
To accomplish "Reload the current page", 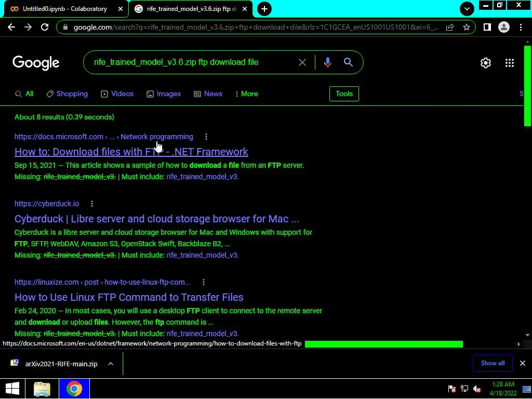I will pos(45,27).
